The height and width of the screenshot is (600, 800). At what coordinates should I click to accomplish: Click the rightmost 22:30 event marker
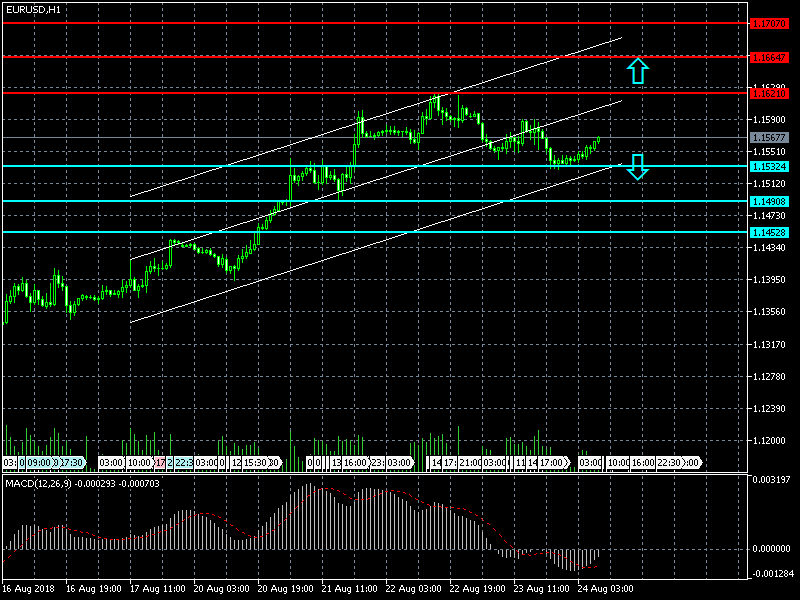pos(668,463)
